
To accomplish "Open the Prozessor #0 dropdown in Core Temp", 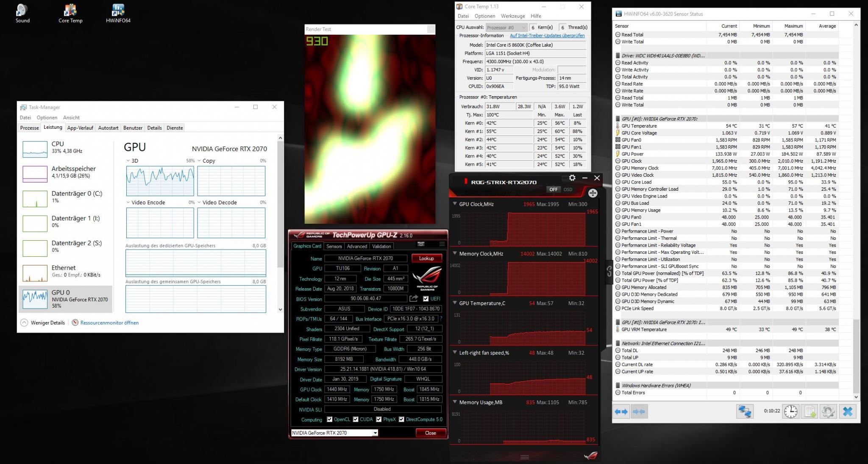I will 506,27.
